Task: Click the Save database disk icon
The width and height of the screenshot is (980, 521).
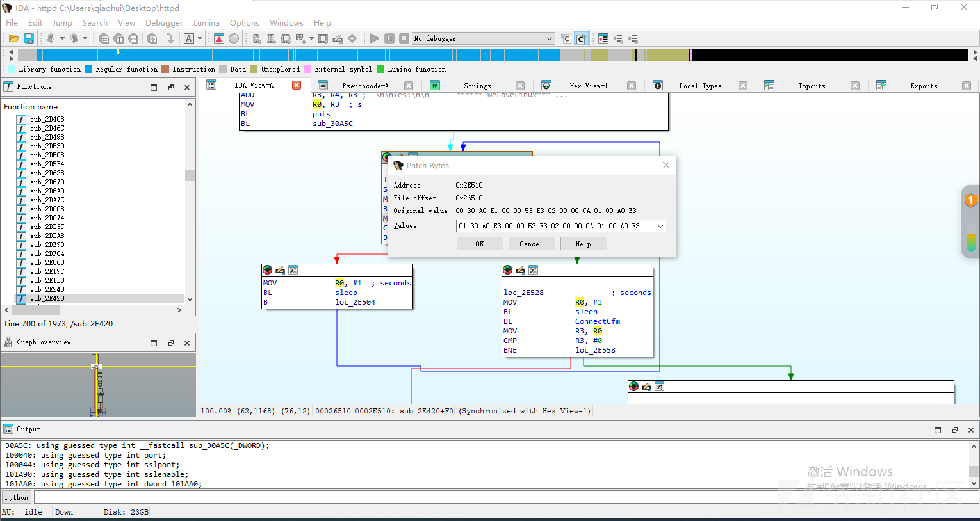Action: (x=29, y=38)
